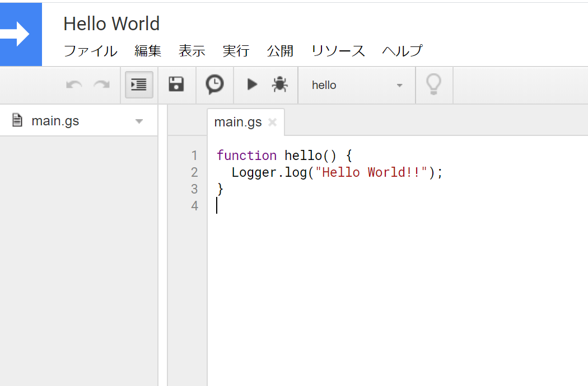Expand the main.gs file options arrow
The image size is (588, 386).
pos(139,121)
